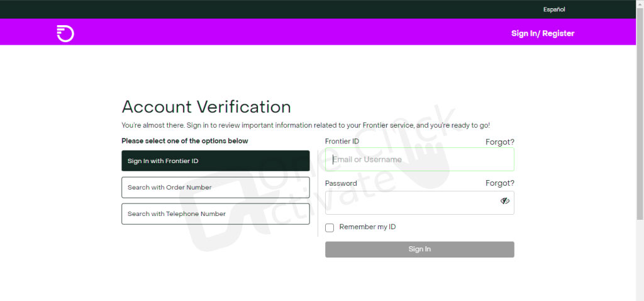Open Sign In/ Register link

(543, 33)
